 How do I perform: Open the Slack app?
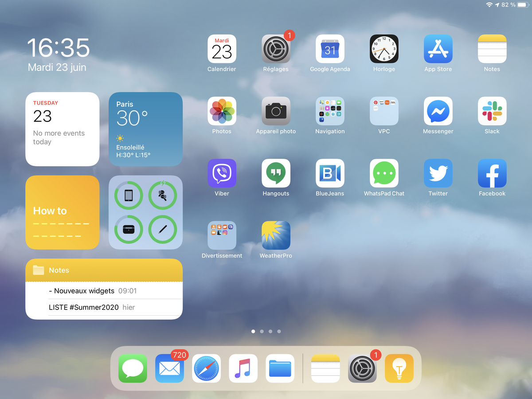[492, 111]
